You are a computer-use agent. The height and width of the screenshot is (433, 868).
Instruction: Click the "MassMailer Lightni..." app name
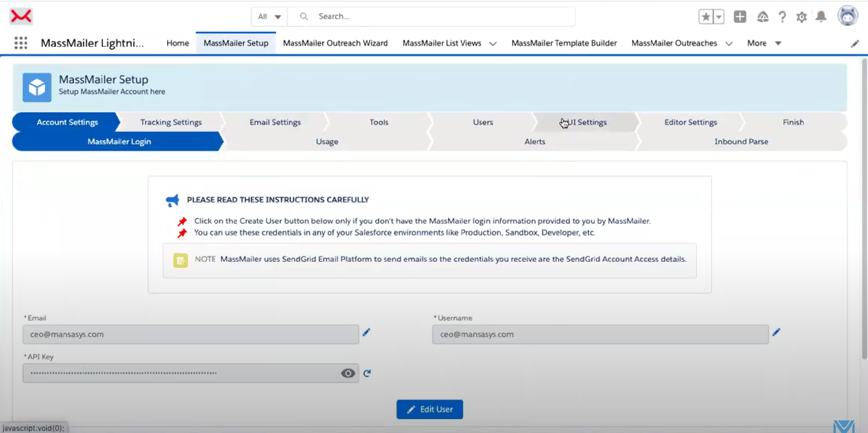[x=92, y=43]
